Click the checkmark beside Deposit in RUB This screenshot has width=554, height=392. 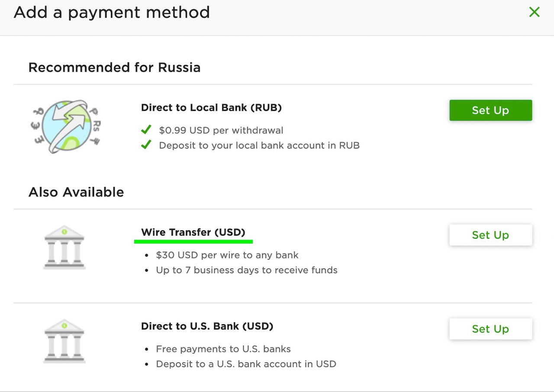[146, 145]
